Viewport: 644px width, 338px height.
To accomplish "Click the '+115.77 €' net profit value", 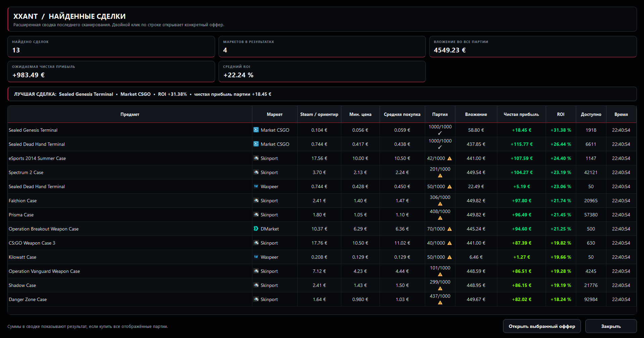I will pos(522,144).
